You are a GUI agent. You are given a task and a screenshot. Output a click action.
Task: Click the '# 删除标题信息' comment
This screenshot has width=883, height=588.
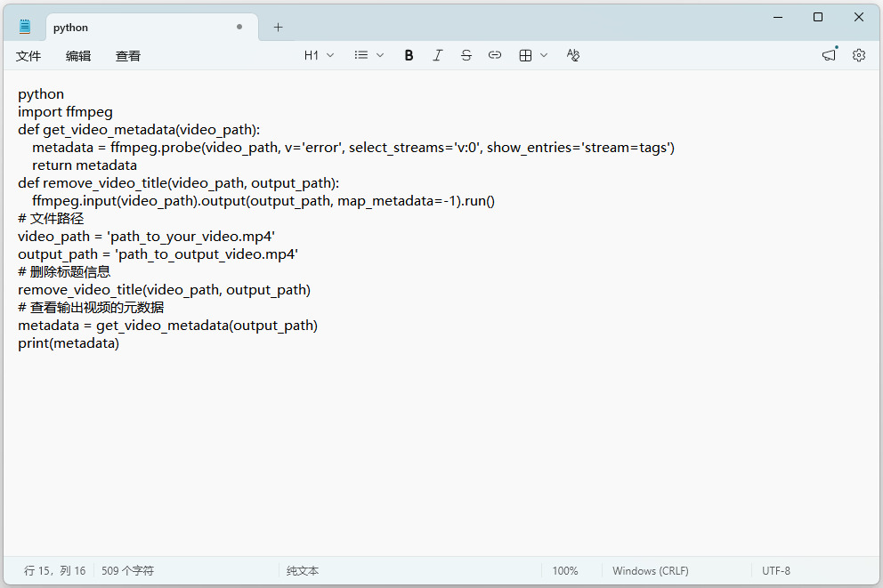pyautogui.click(x=64, y=272)
